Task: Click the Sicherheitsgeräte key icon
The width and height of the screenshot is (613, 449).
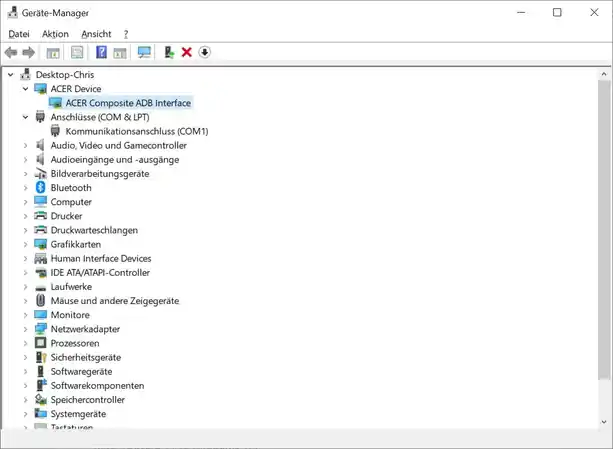Action: (41, 357)
